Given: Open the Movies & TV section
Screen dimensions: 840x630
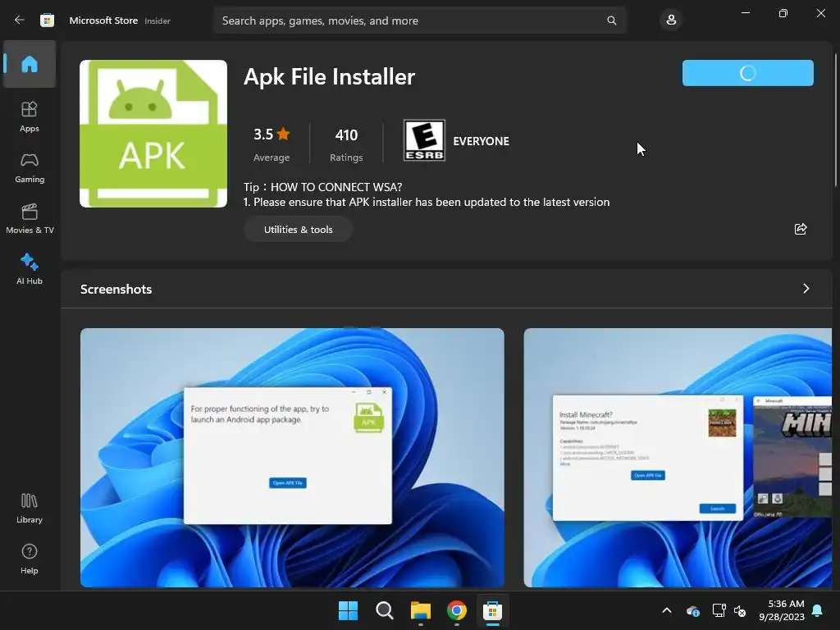Looking at the screenshot, I should click(30, 218).
